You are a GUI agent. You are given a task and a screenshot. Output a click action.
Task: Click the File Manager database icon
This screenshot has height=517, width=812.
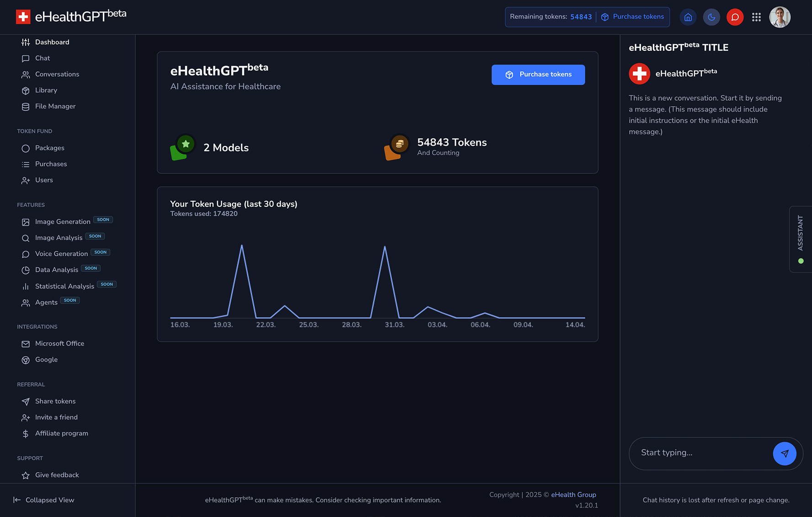(26, 107)
